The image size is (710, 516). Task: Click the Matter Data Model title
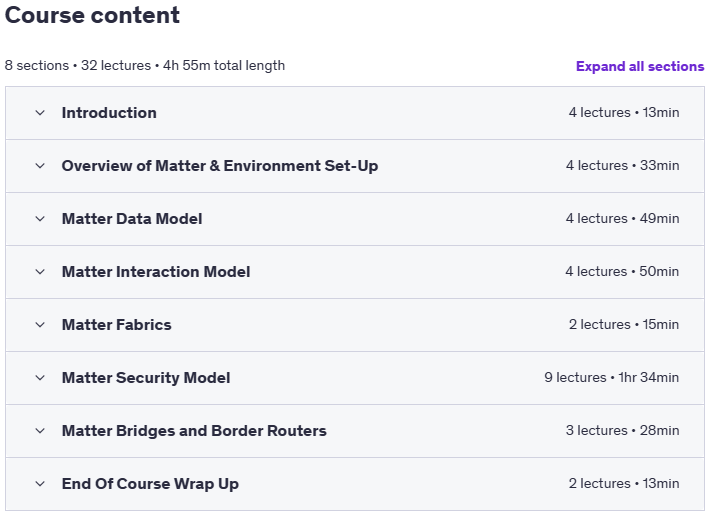(132, 219)
